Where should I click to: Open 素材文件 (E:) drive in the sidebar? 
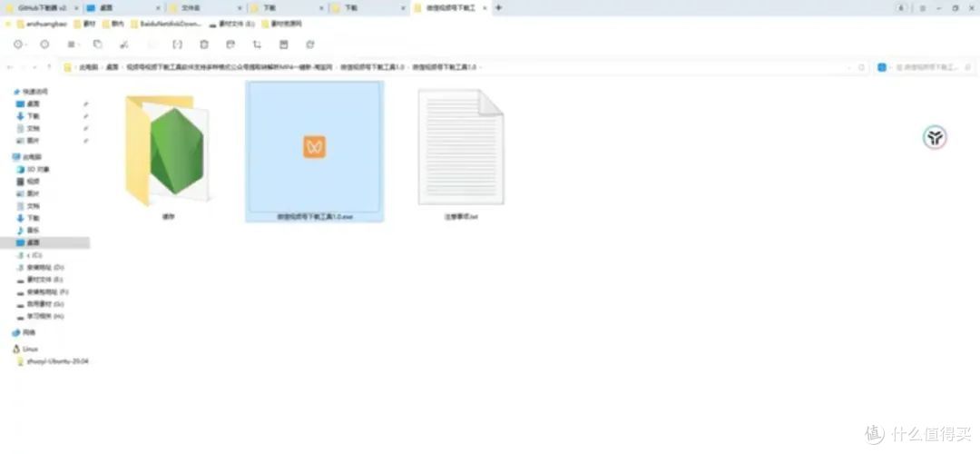click(44, 279)
